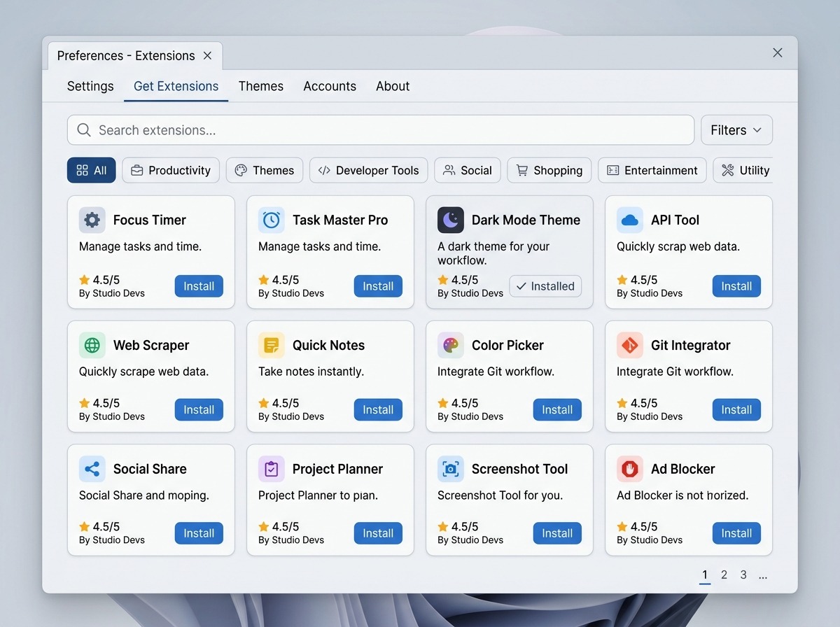Filter by Social category

pos(468,170)
